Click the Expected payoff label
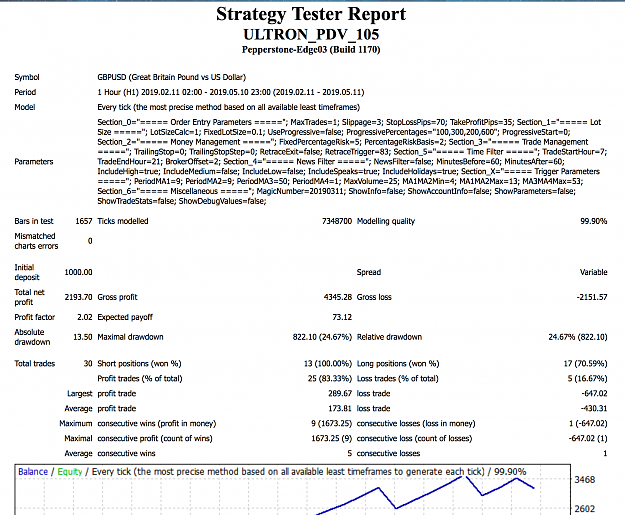Image resolution: width=625 pixels, height=515 pixels. click(x=125, y=317)
